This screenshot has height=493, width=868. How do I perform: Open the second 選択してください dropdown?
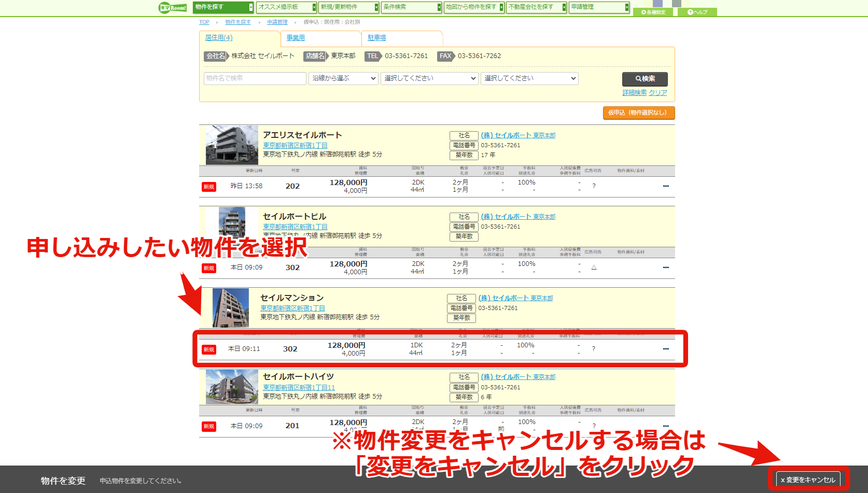529,78
